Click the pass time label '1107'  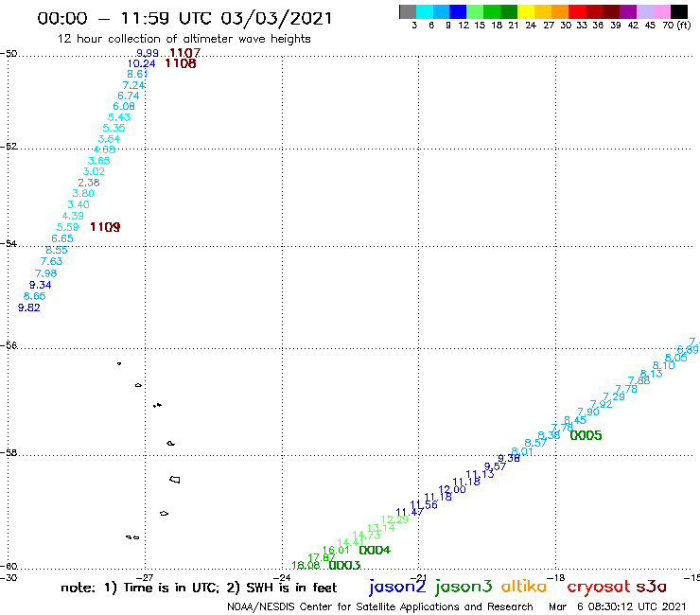(184, 53)
